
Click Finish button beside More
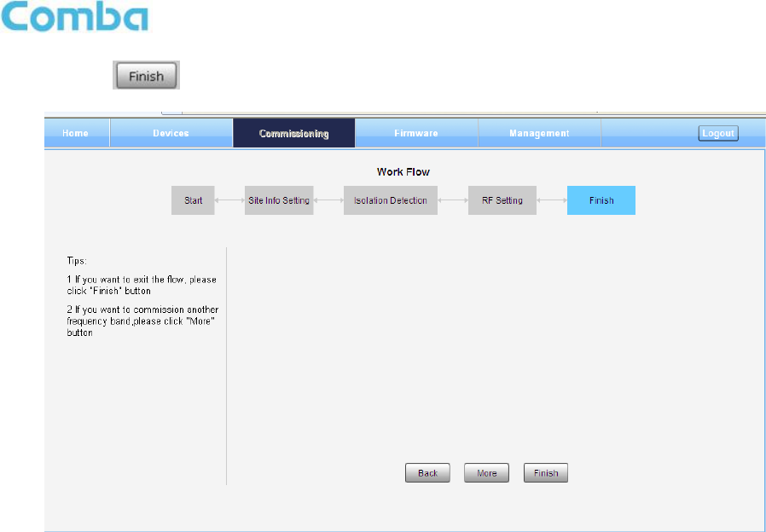pos(546,473)
